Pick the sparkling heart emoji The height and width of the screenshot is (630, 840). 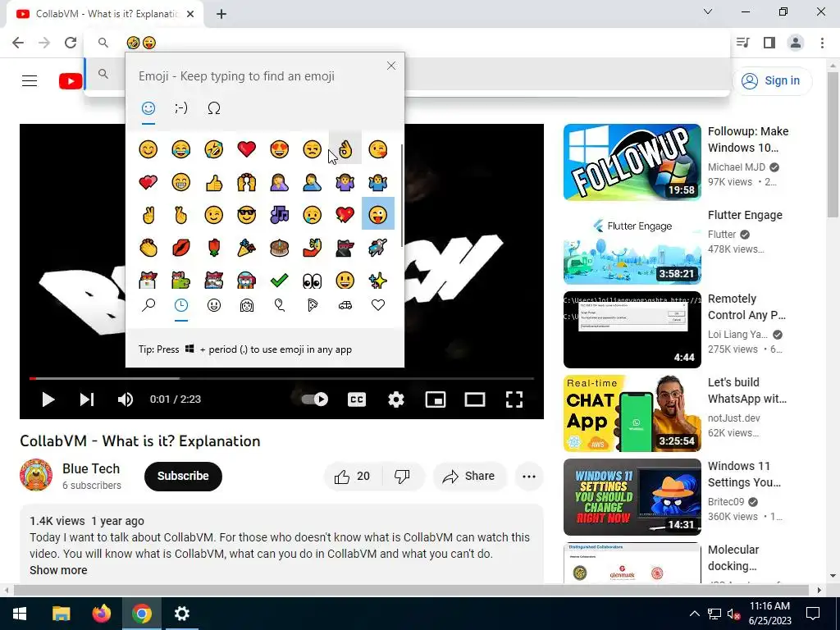click(x=345, y=215)
